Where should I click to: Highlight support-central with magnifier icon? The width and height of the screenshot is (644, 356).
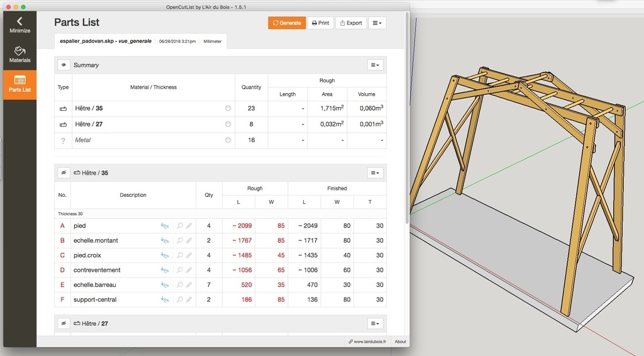179,300
